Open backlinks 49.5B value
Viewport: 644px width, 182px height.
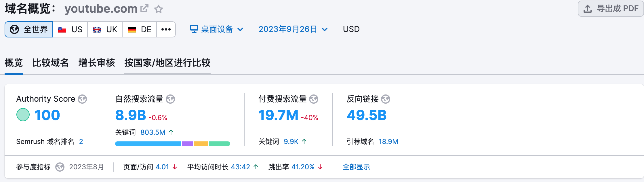(x=367, y=115)
